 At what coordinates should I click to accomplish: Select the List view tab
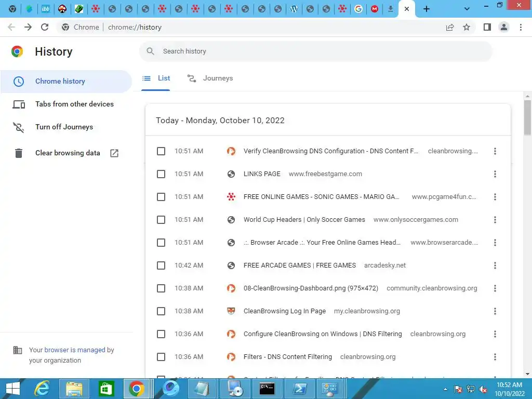156,78
